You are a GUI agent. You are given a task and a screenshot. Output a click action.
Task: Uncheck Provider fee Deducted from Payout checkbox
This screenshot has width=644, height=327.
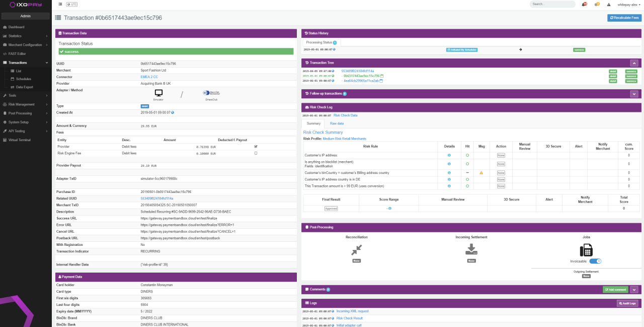point(256,147)
